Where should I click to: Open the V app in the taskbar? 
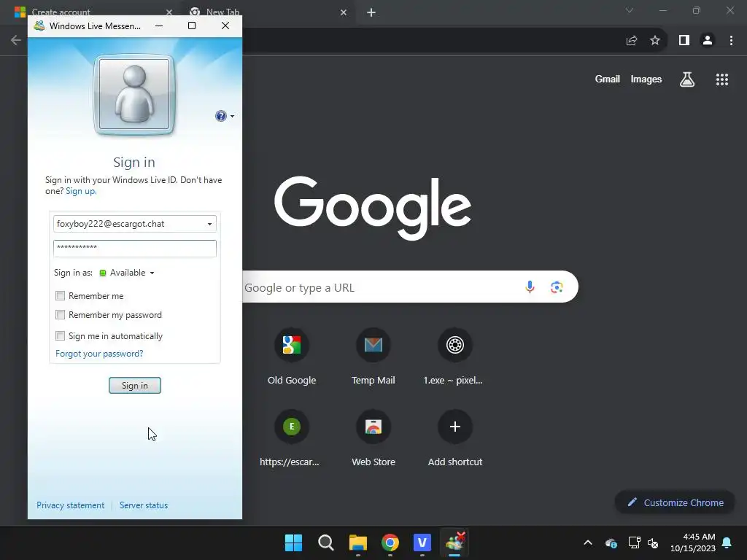422,542
